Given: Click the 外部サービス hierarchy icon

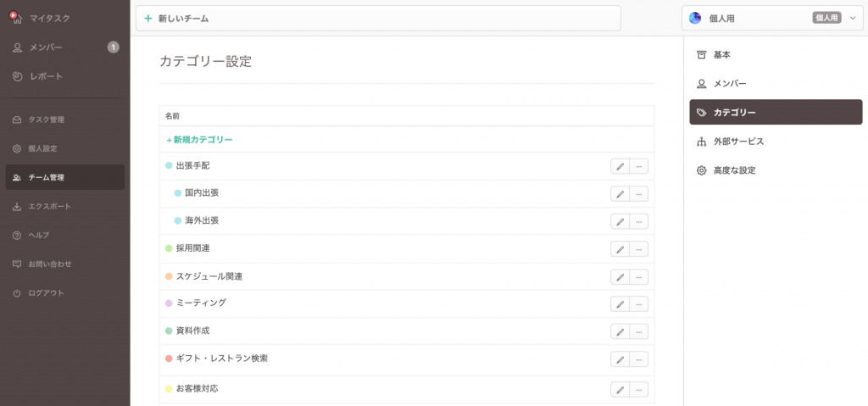Looking at the screenshot, I should [701, 142].
